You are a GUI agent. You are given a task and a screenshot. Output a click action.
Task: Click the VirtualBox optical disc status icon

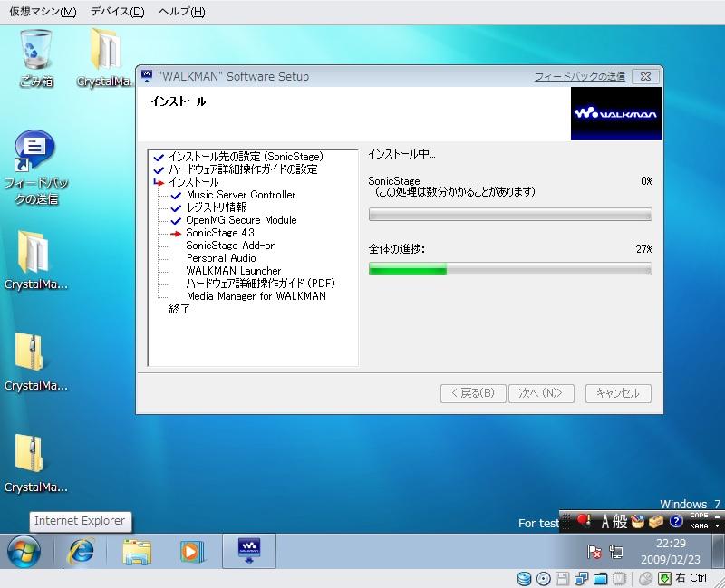pos(543,578)
